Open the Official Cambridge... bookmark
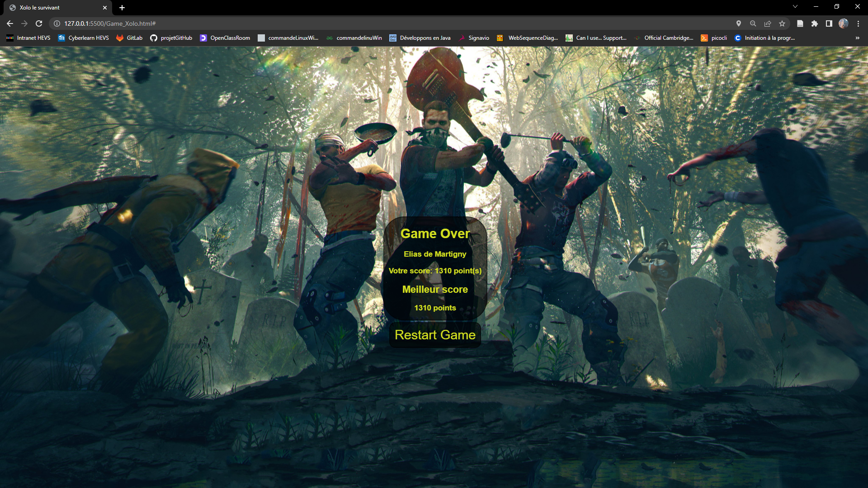868x488 pixels. tap(664, 38)
